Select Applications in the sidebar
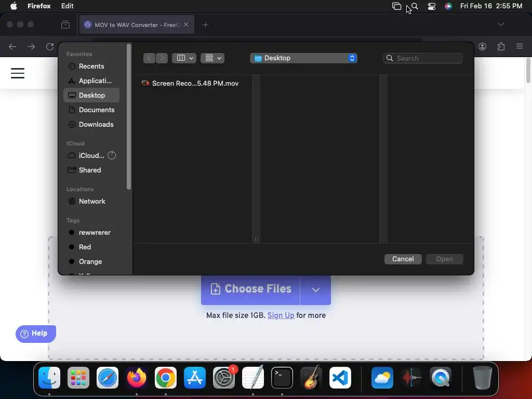This screenshot has height=399, width=532. (91, 81)
